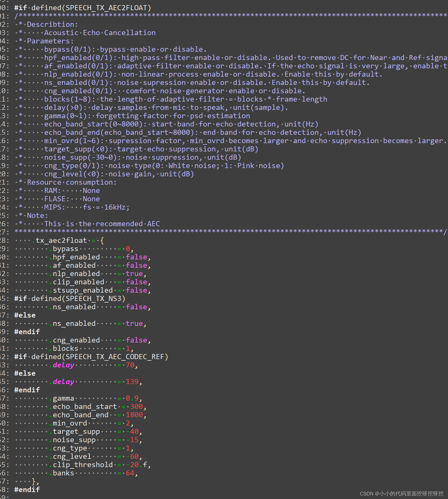This screenshot has height=499, width=448.
Task: Click 'false' value of .af_enabled
Action: coord(136,265)
